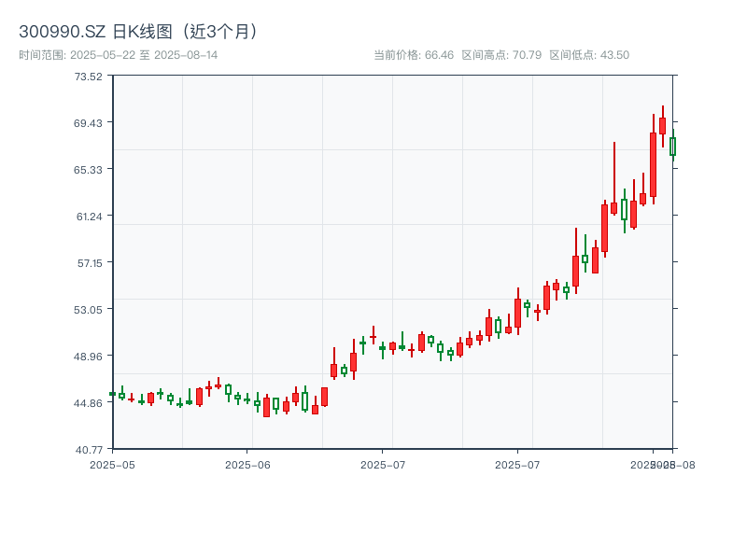Screen dimensions: 747x560
Task: Click the last green candlestick at right edge
Action: [x=672, y=147]
